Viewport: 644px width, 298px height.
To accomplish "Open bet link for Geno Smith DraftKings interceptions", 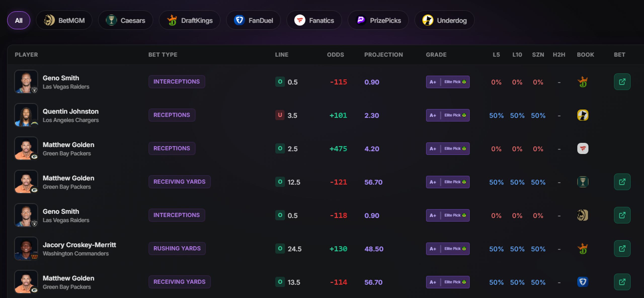I will coord(622,82).
